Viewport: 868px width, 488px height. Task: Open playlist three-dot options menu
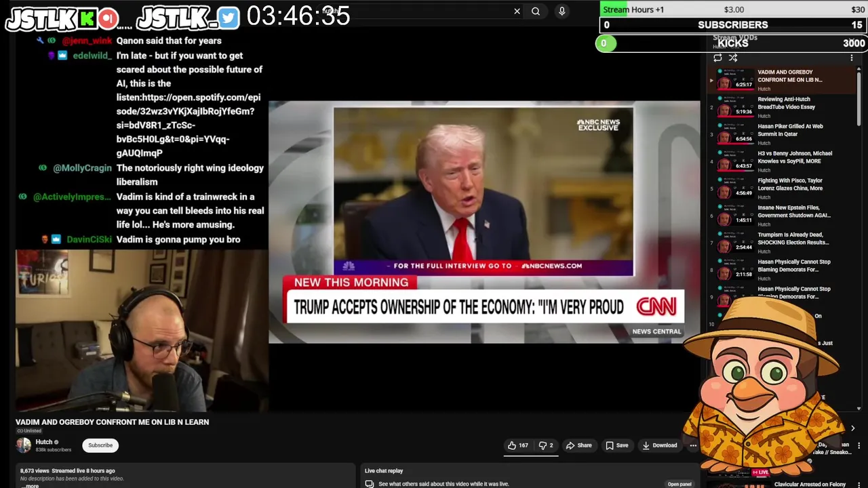pyautogui.click(x=852, y=58)
